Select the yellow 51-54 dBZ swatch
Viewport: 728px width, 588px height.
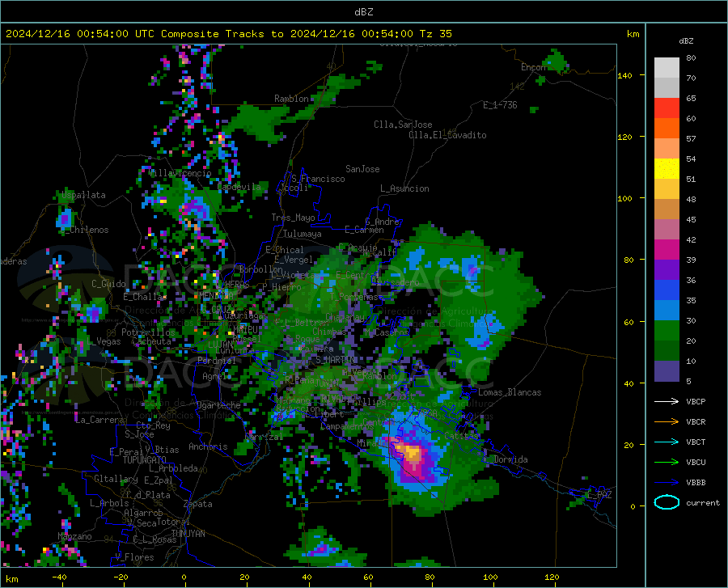pos(667,169)
